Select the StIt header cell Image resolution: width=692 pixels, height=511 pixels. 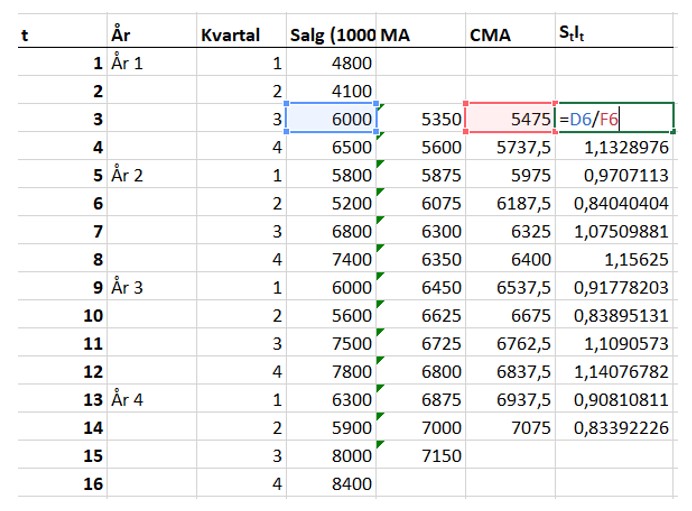[x=614, y=35]
